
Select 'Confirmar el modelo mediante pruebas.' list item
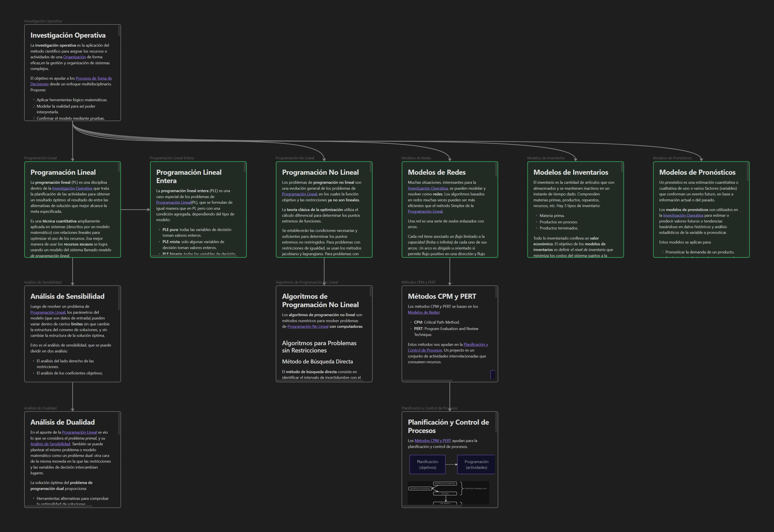(x=71, y=118)
